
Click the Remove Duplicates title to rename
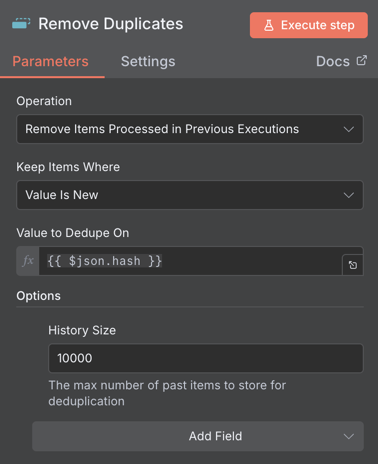pos(111,24)
